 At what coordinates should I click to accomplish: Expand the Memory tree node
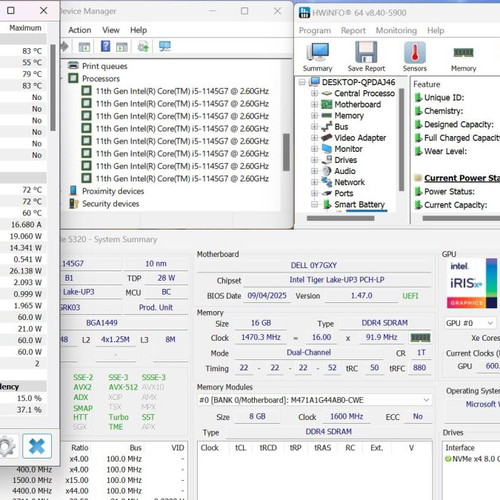pos(314,115)
